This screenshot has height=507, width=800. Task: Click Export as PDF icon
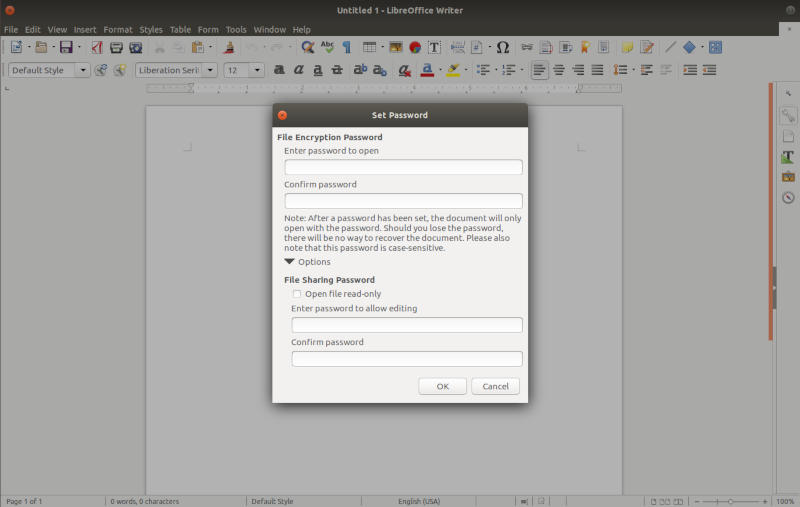pos(97,47)
